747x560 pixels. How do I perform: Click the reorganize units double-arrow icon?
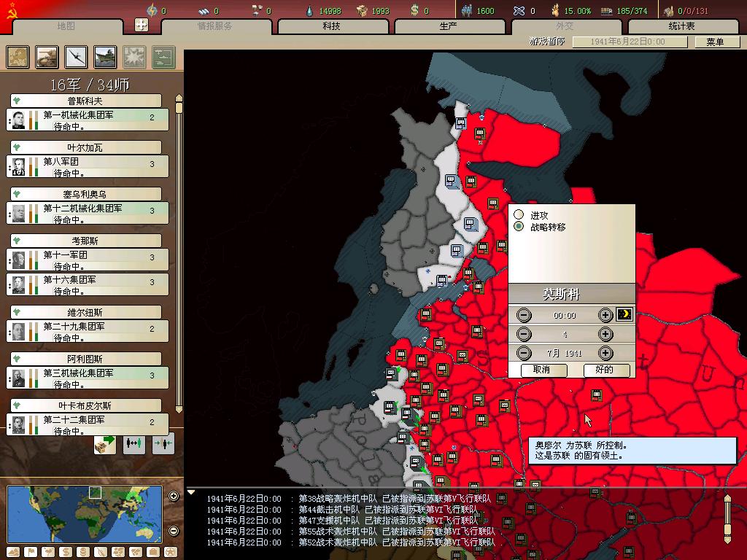pos(134,444)
